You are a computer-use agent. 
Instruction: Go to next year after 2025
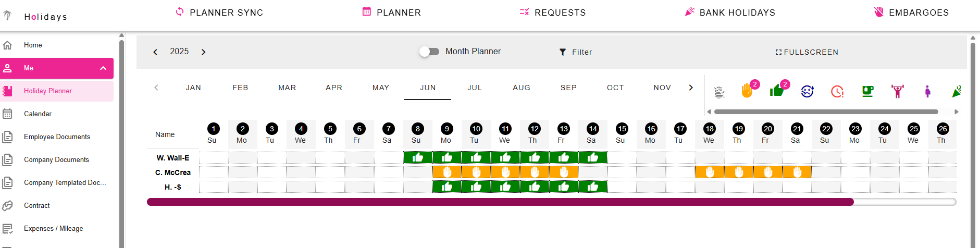[x=204, y=52]
